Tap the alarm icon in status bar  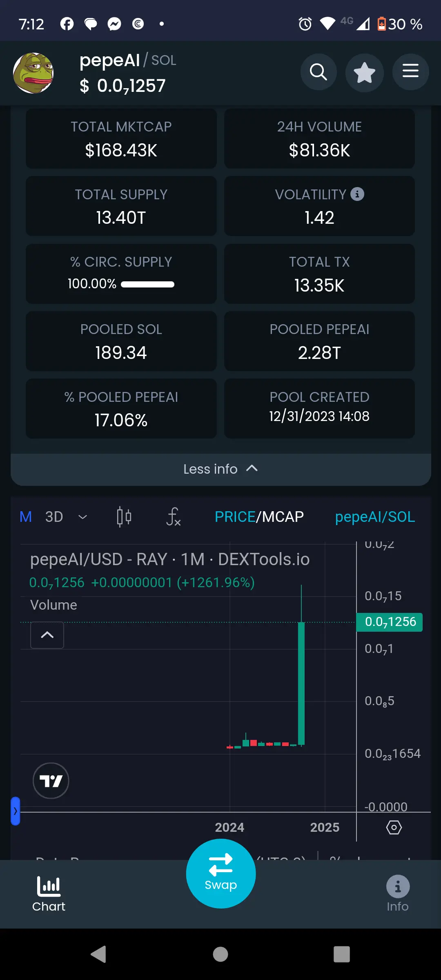305,24
